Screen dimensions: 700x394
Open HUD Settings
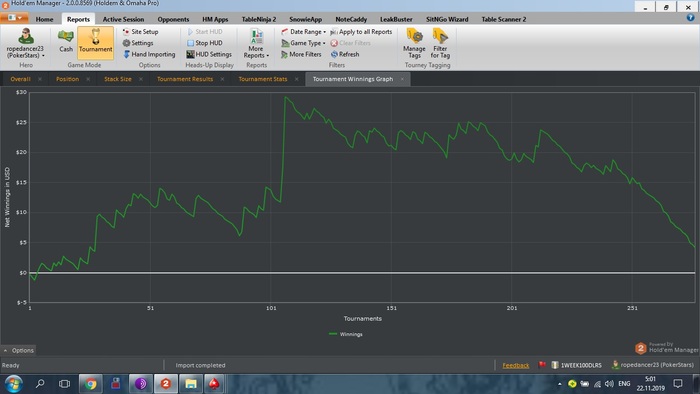[209, 54]
